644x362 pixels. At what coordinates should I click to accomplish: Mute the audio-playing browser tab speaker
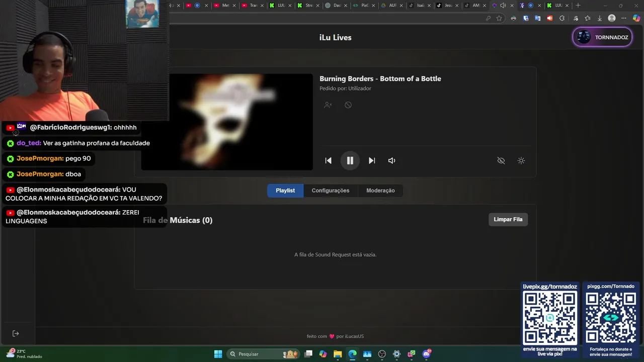503,6
